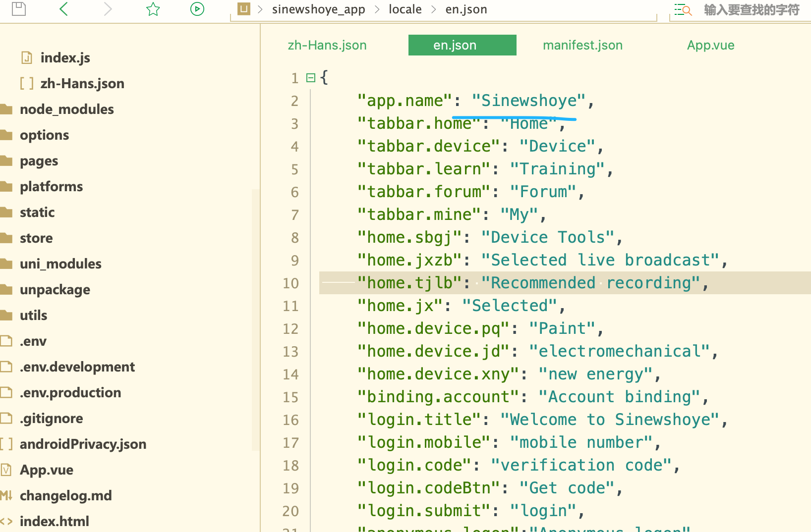The height and width of the screenshot is (532, 811).
Task: Click line number 10 in gutter
Action: (x=291, y=283)
